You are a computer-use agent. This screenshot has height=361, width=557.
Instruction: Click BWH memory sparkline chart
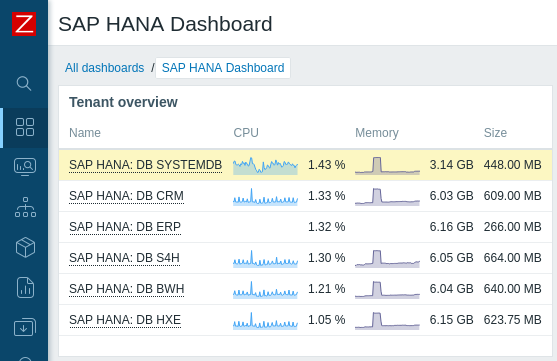(x=387, y=290)
